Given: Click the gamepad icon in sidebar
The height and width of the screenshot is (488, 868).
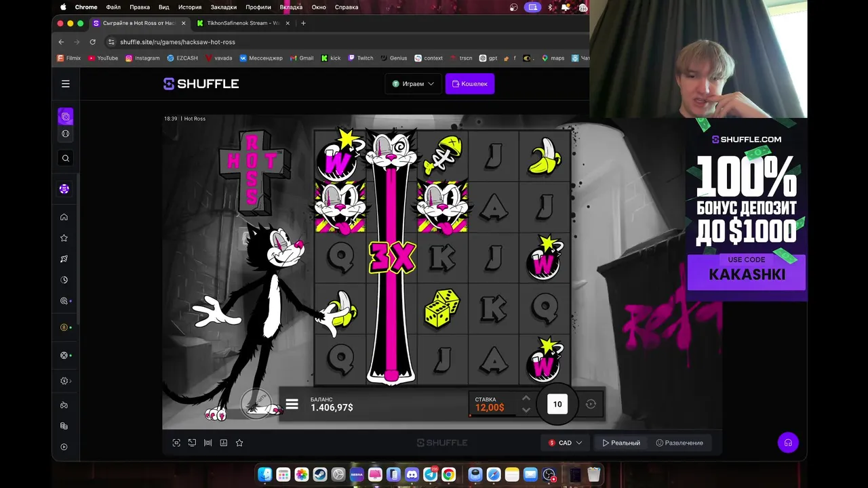Looking at the screenshot, I should pos(64,405).
